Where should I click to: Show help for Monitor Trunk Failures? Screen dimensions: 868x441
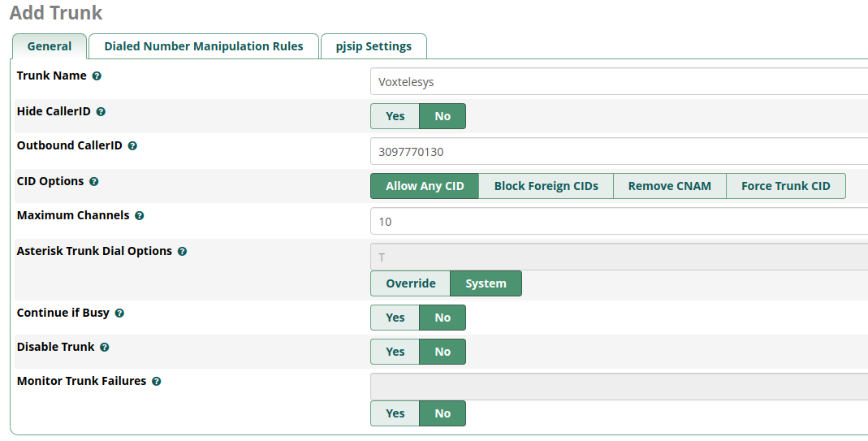tap(157, 381)
